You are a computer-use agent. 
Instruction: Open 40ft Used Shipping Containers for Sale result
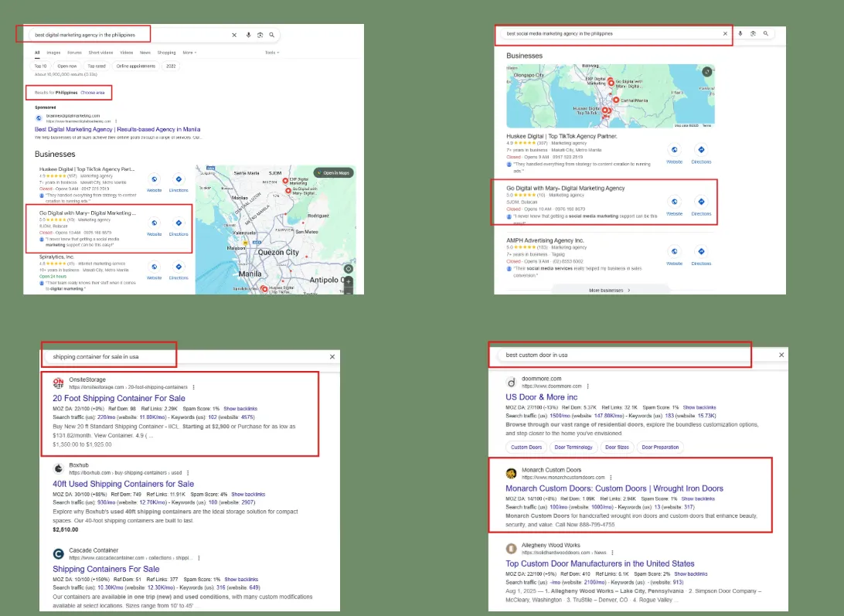click(x=123, y=484)
